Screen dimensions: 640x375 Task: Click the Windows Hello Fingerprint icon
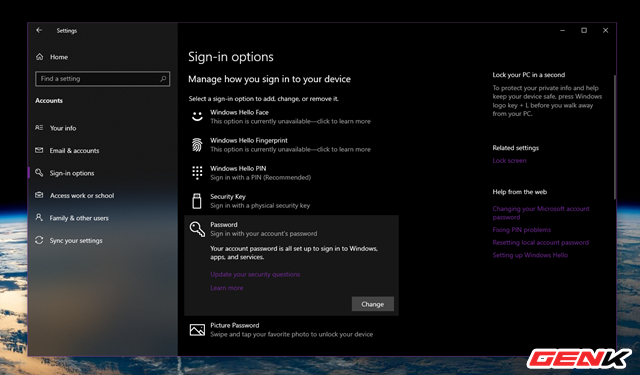tap(197, 145)
